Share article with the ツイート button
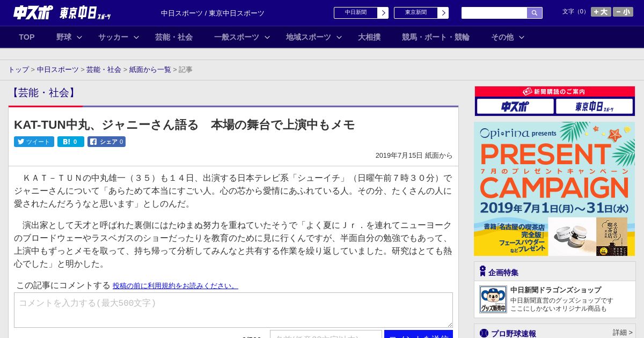 point(34,142)
